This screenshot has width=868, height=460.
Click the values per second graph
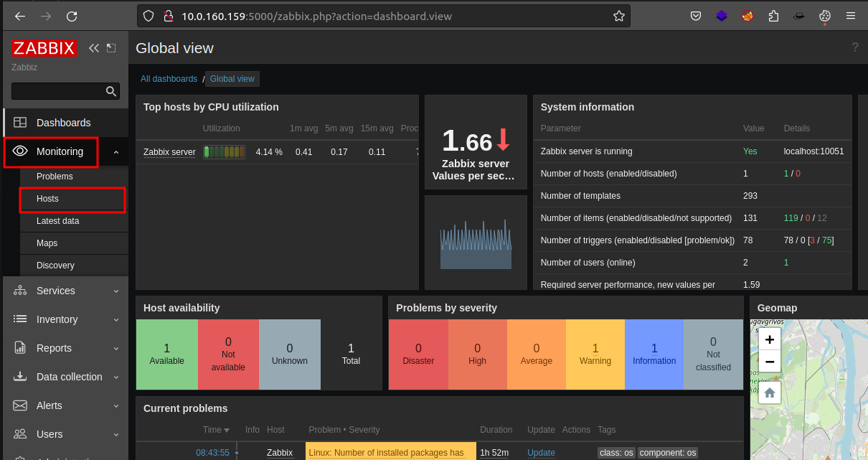coord(476,243)
